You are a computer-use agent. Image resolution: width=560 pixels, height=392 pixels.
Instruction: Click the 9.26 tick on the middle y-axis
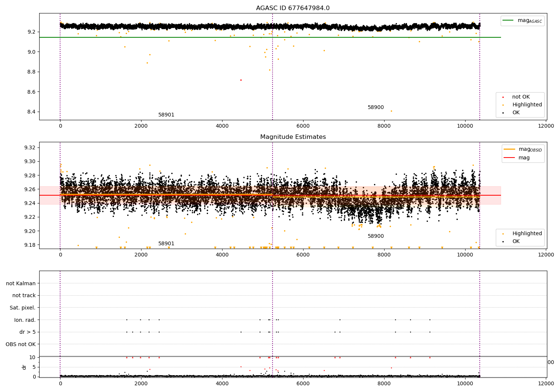coord(30,190)
